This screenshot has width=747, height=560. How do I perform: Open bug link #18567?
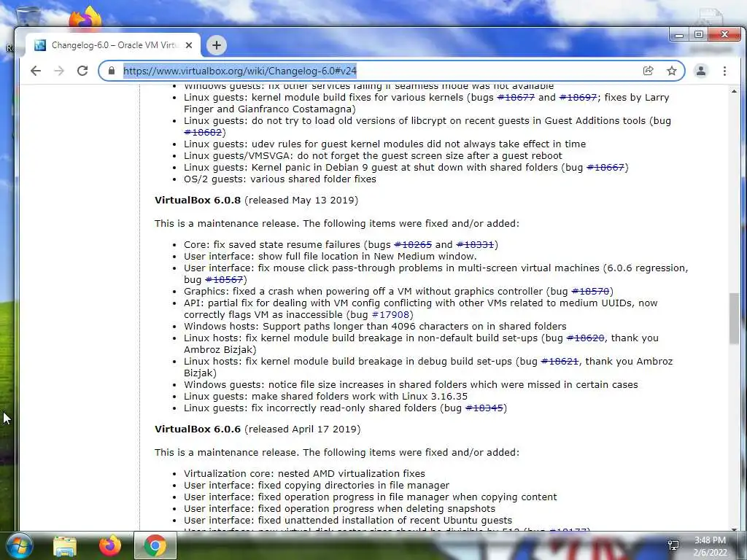[x=224, y=280]
